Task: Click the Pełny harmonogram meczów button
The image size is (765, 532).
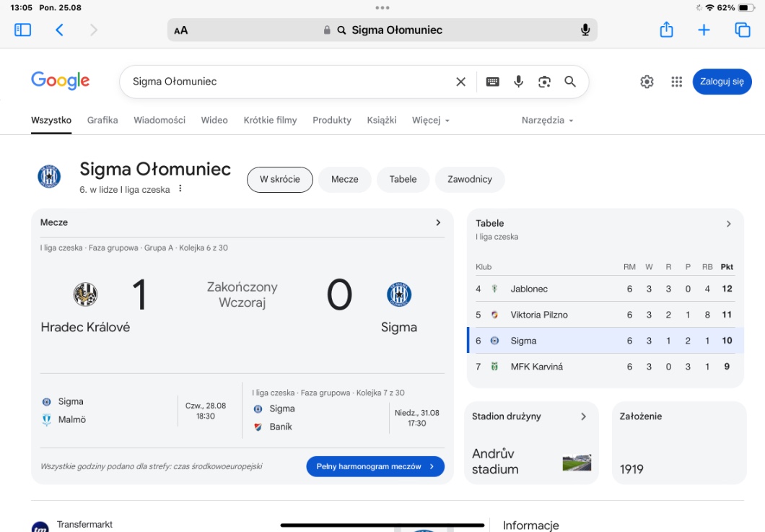Action: [x=375, y=466]
